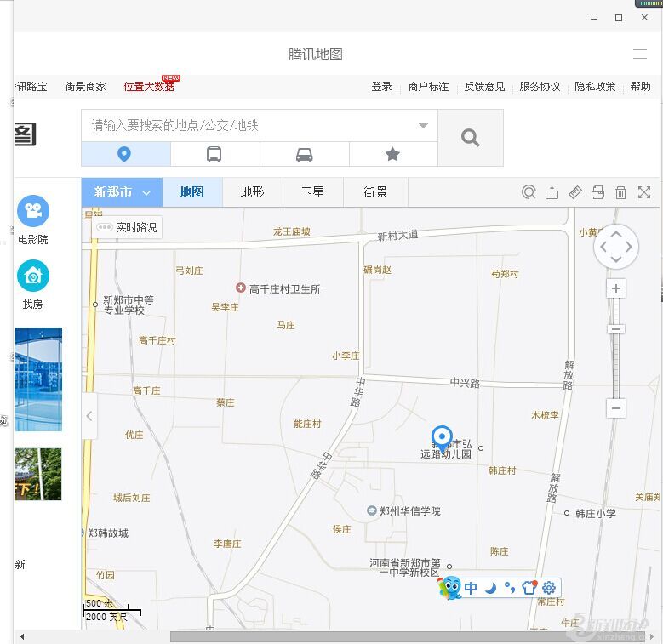Open the 电影院 cinema shortcut icon
Image resolution: width=663 pixels, height=644 pixels.
tap(33, 210)
